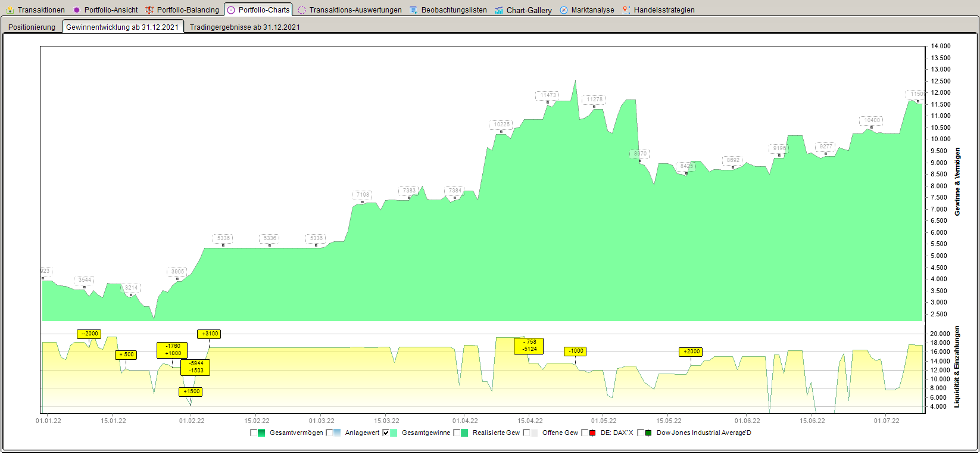This screenshot has height=454, width=980.
Task: Switch to Portfolio-Ansicht tab
Action: pos(105,10)
